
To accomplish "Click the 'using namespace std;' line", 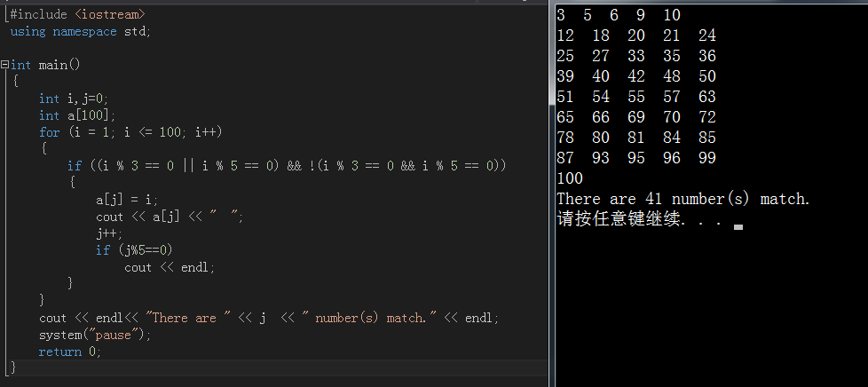I will [80, 31].
